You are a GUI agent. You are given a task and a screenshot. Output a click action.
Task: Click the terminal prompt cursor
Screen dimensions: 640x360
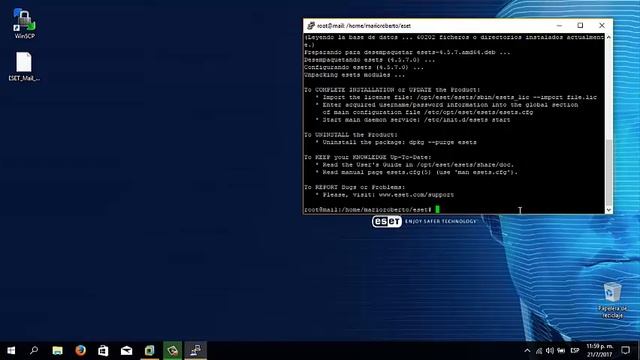click(437, 209)
